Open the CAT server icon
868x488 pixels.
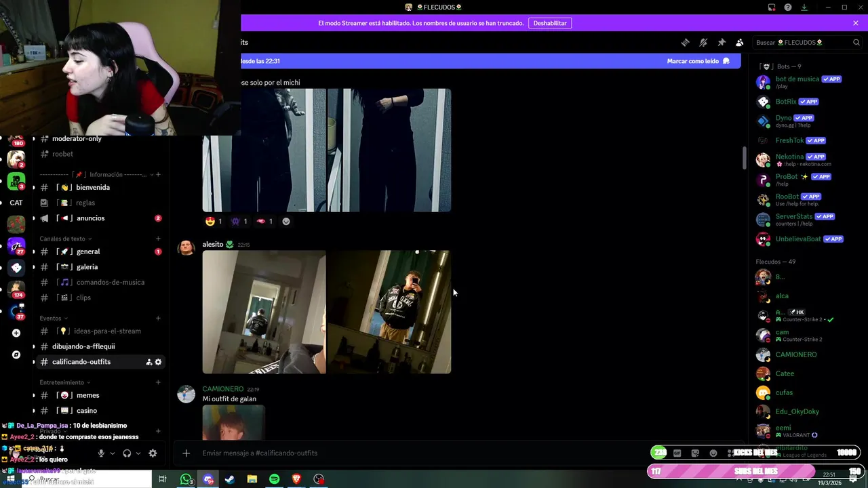[x=16, y=203]
